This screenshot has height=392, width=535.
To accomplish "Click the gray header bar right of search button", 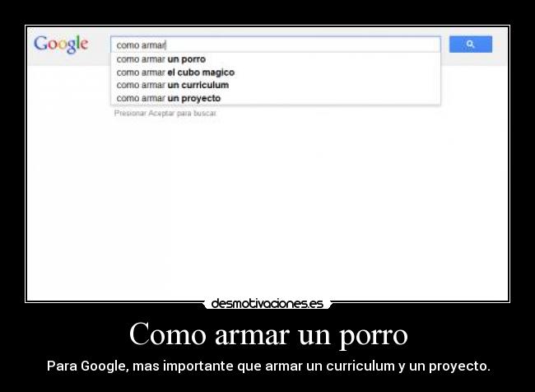I will 500,46.
